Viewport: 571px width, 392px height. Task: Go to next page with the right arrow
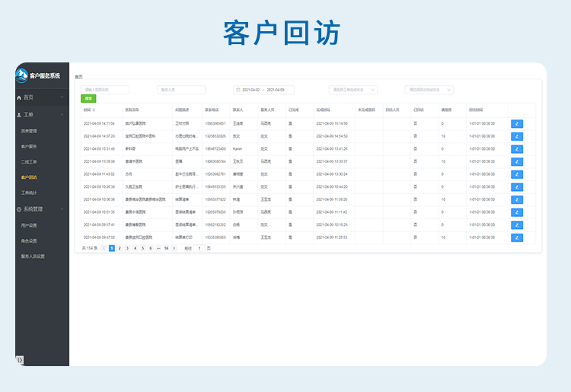(174, 248)
